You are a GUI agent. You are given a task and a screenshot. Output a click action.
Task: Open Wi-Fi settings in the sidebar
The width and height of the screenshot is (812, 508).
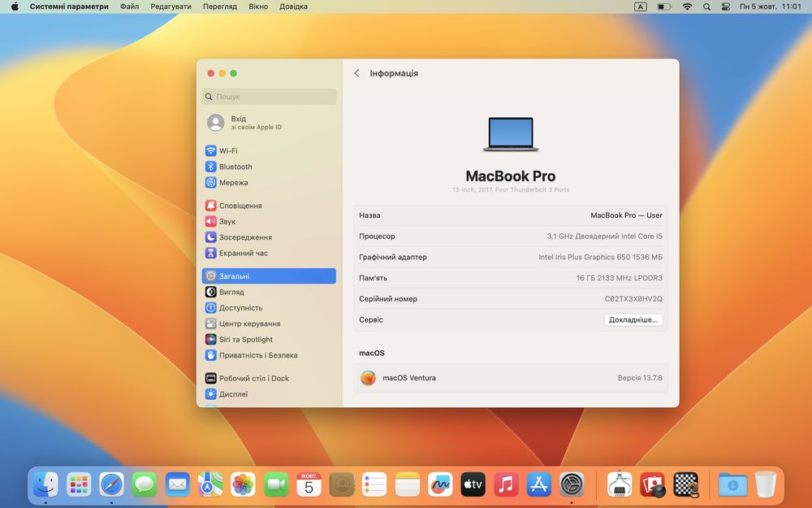pos(269,151)
